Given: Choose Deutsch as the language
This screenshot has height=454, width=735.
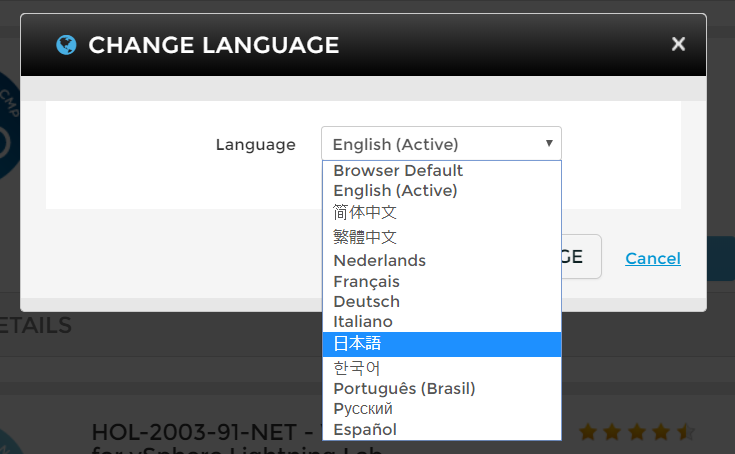Looking at the screenshot, I should [x=442, y=302].
